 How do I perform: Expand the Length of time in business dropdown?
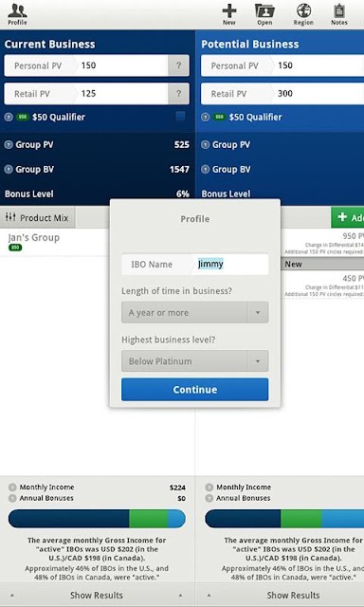(195, 312)
